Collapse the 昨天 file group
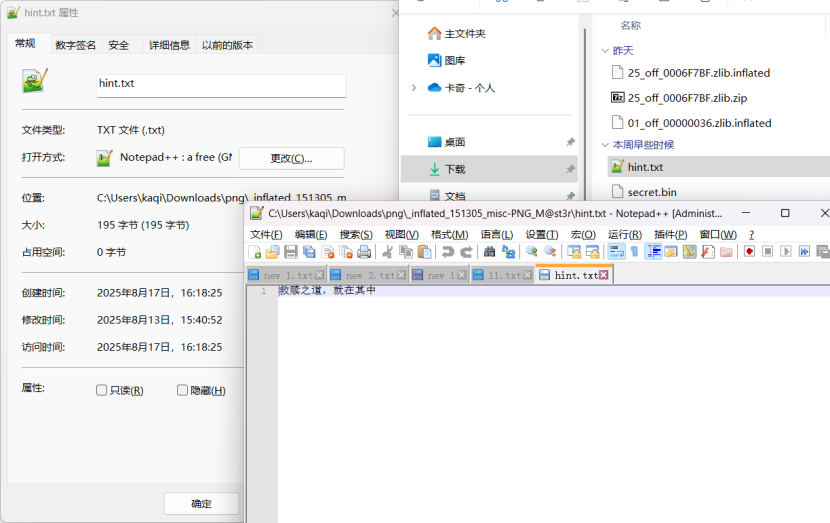The image size is (830, 523). 604,51
